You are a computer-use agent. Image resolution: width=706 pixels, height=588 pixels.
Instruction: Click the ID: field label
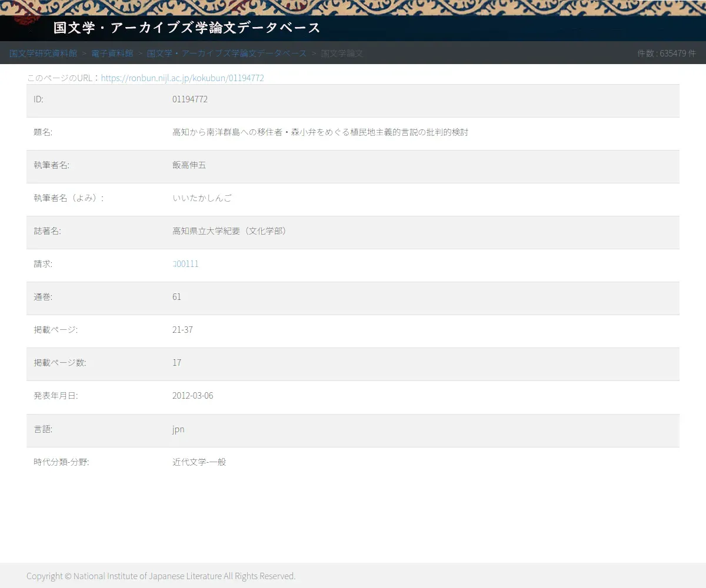click(x=38, y=99)
